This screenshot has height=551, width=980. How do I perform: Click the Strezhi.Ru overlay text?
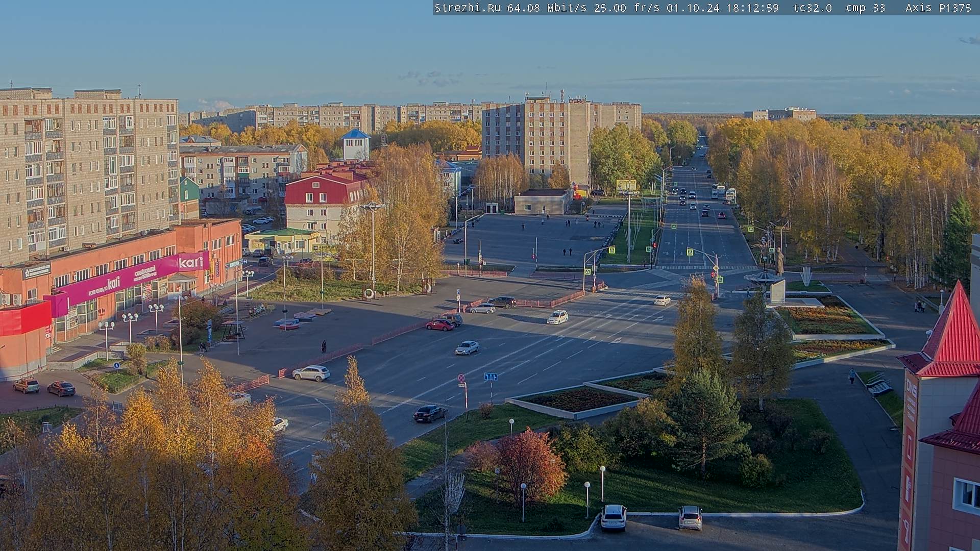click(467, 8)
